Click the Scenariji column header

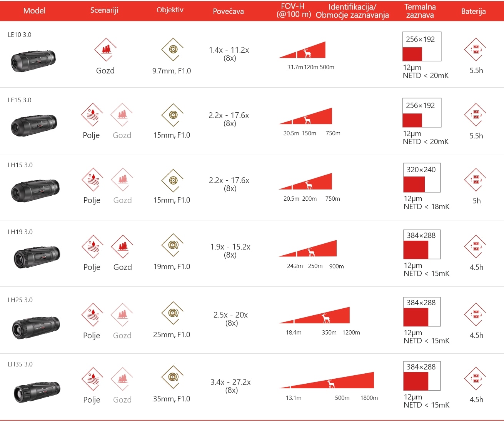pos(104,10)
